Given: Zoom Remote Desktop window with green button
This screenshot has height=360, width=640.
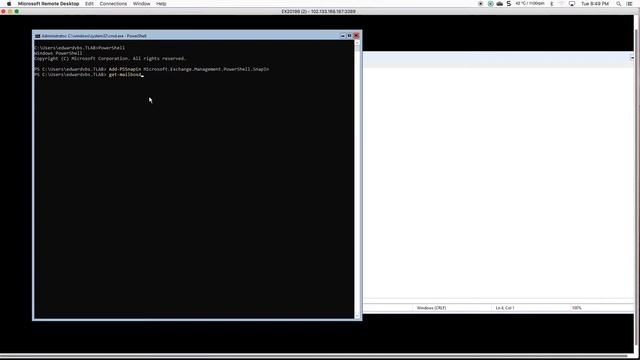Looking at the screenshot, I should pos(17,11).
